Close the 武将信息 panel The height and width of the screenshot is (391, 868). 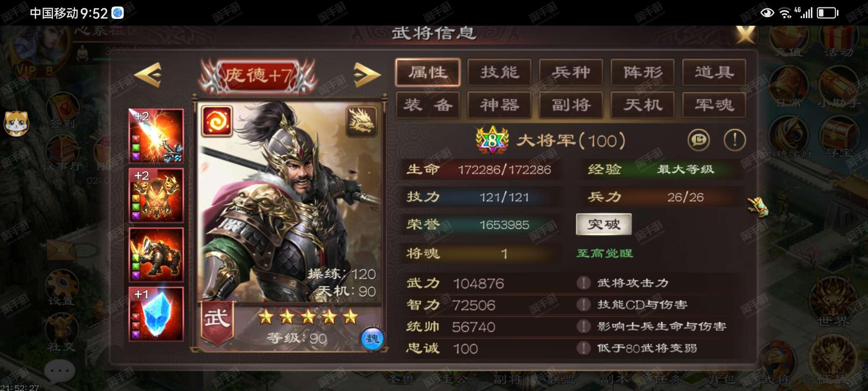(746, 34)
